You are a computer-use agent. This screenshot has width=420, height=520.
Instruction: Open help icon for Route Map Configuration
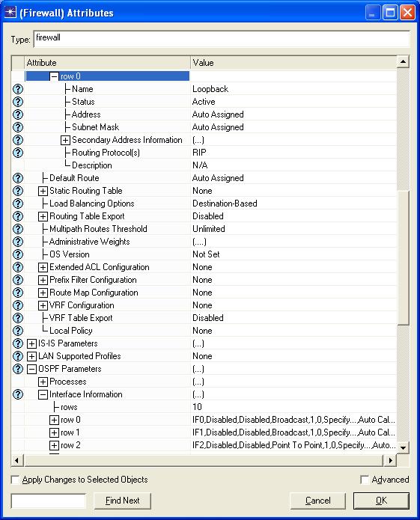click(x=18, y=293)
